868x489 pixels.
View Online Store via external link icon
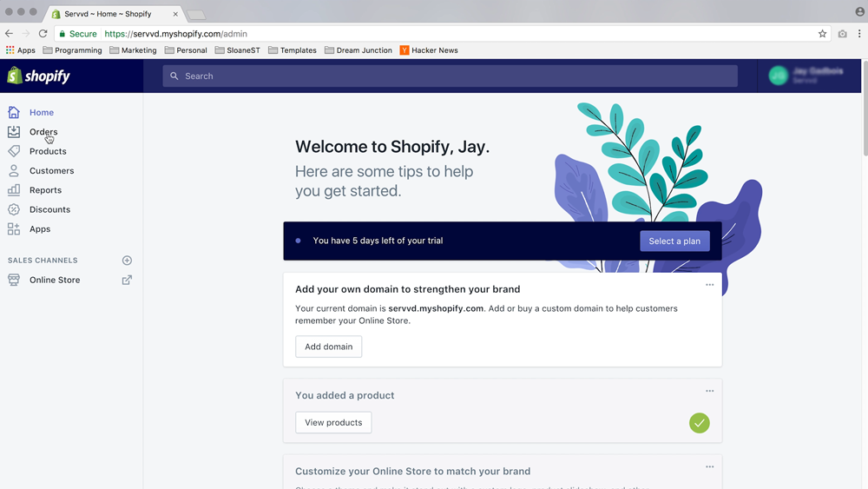point(127,280)
